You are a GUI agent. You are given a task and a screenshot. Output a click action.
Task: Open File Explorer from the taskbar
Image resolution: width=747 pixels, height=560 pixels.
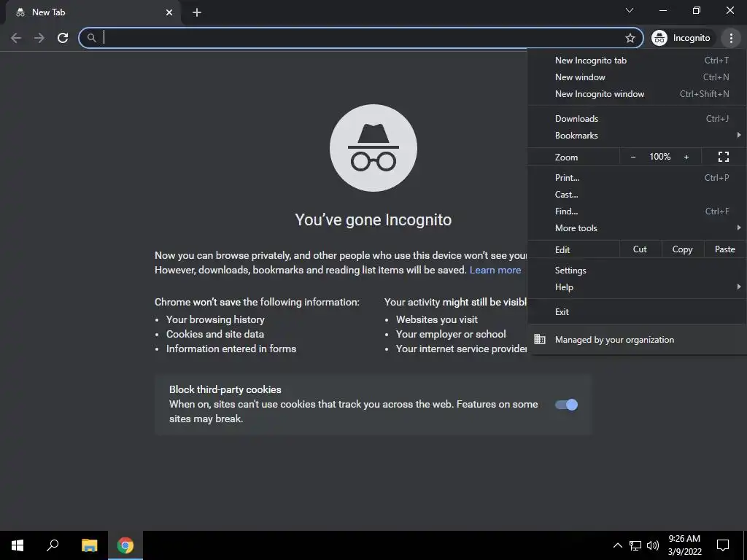[x=89, y=545]
